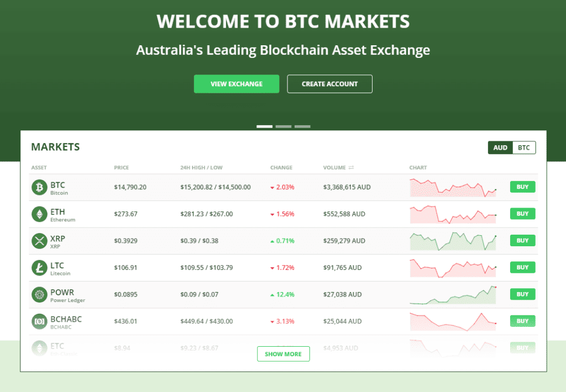Switch market currency to BTC

pos(524,148)
